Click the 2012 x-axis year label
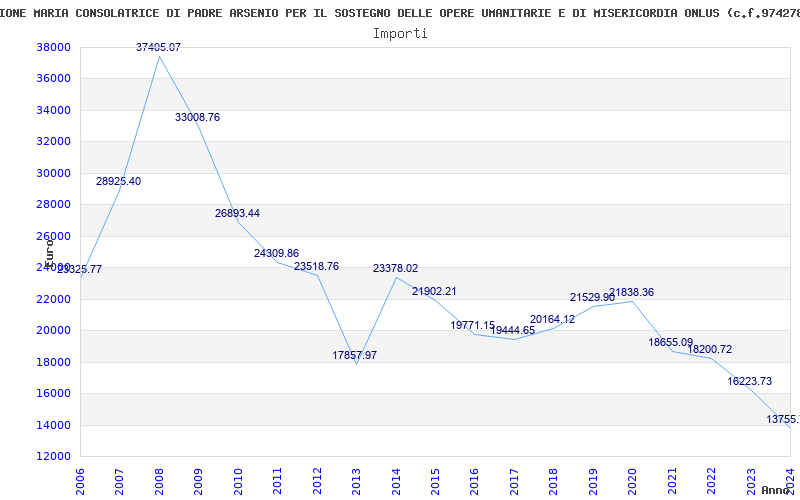This screenshot has height=500, width=800. (317, 482)
